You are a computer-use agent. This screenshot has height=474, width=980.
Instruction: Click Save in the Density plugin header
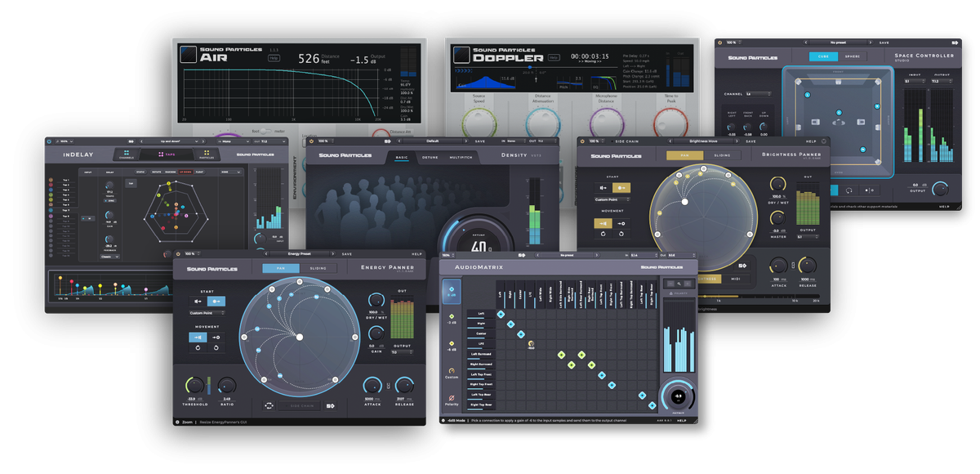pyautogui.click(x=479, y=141)
